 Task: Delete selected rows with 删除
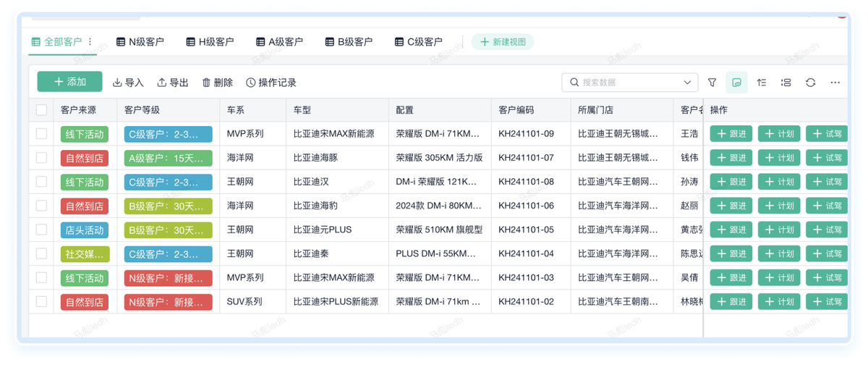coord(217,83)
